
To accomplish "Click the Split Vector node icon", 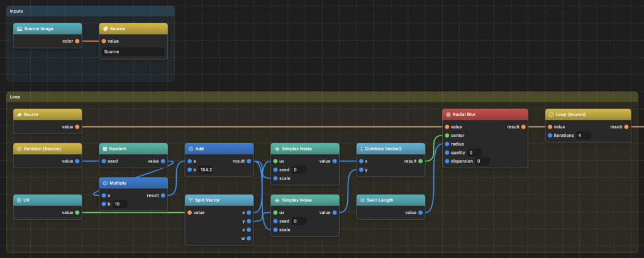I will (x=191, y=200).
